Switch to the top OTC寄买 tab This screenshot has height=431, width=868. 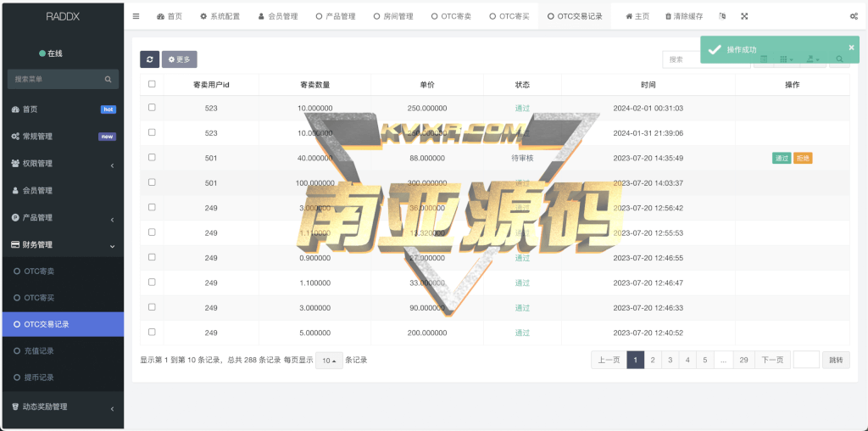pos(509,16)
